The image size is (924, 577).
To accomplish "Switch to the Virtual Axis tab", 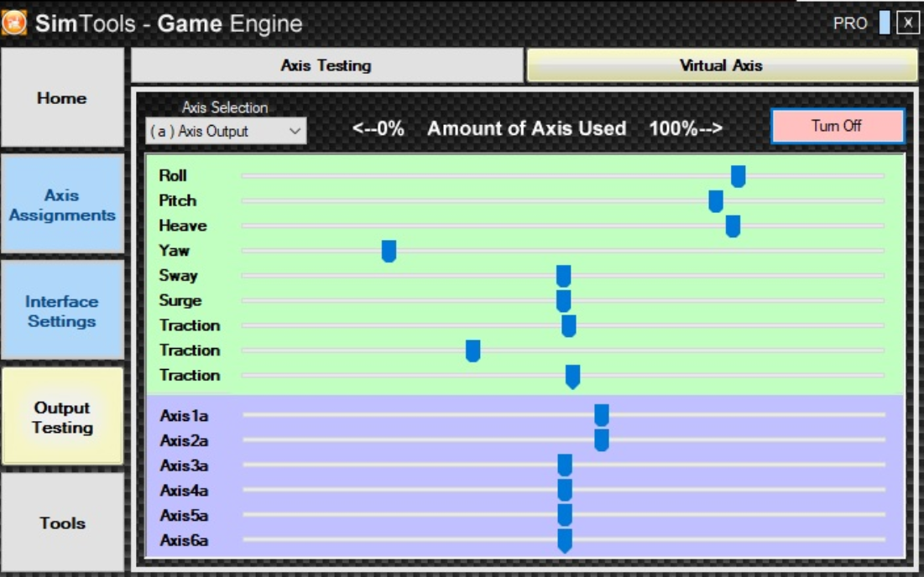I will tap(721, 65).
